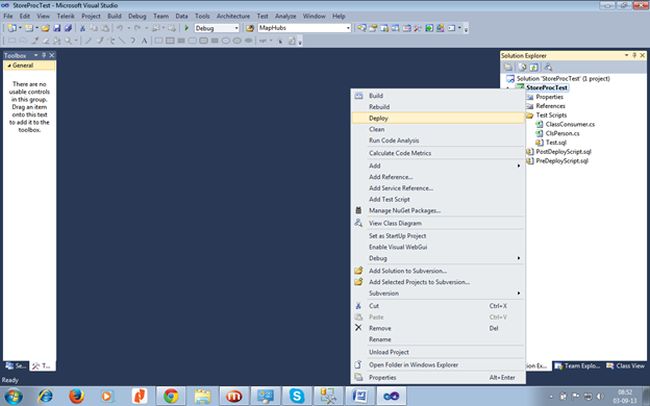Click View Class Diagram icon in Solution Explorer toolbar

(548, 67)
